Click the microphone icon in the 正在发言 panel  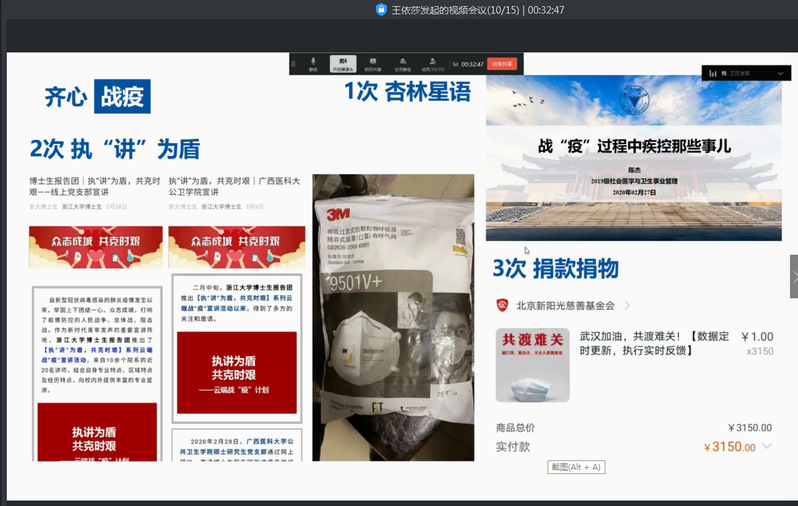[x=713, y=73]
